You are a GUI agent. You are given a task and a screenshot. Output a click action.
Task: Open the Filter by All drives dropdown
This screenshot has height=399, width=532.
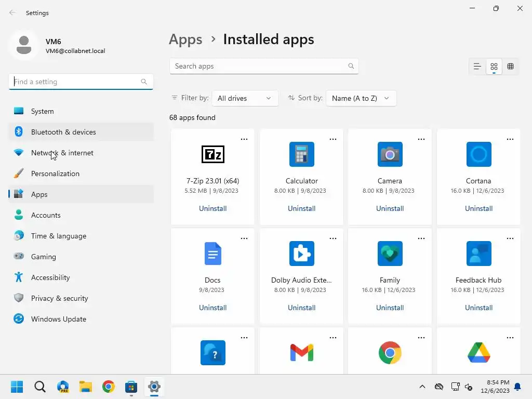(245, 98)
